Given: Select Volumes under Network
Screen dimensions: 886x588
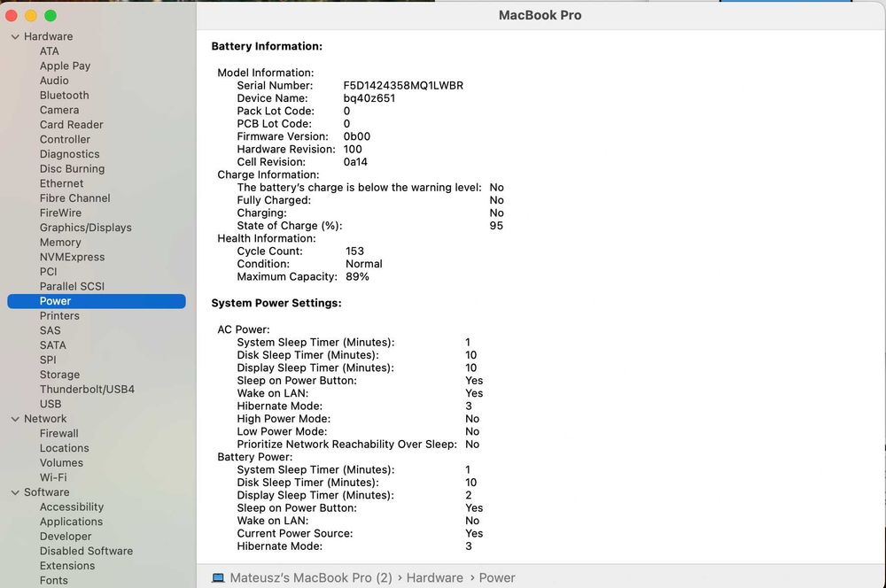Looking at the screenshot, I should pyautogui.click(x=62, y=462).
